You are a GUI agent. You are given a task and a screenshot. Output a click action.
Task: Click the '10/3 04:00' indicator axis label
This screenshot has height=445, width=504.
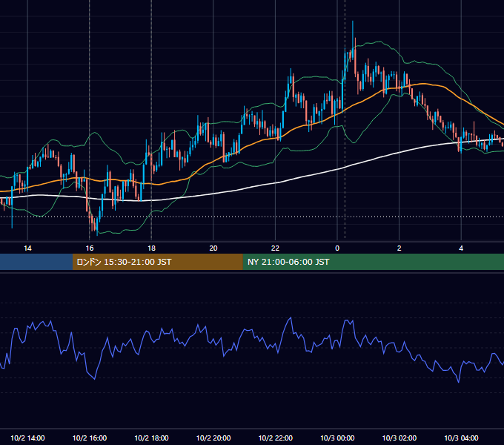(461, 438)
